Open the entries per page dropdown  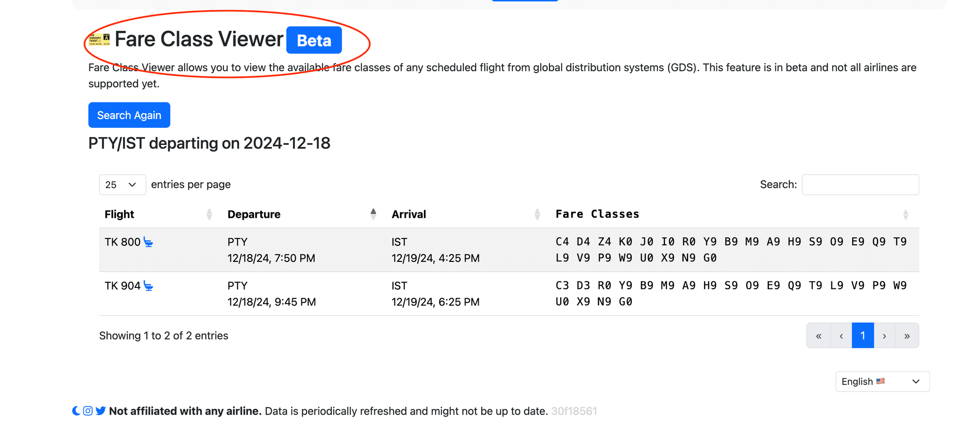pos(122,185)
